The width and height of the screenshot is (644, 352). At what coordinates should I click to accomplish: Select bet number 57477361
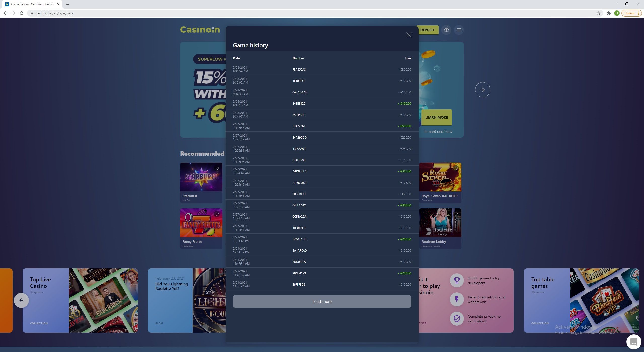click(299, 126)
